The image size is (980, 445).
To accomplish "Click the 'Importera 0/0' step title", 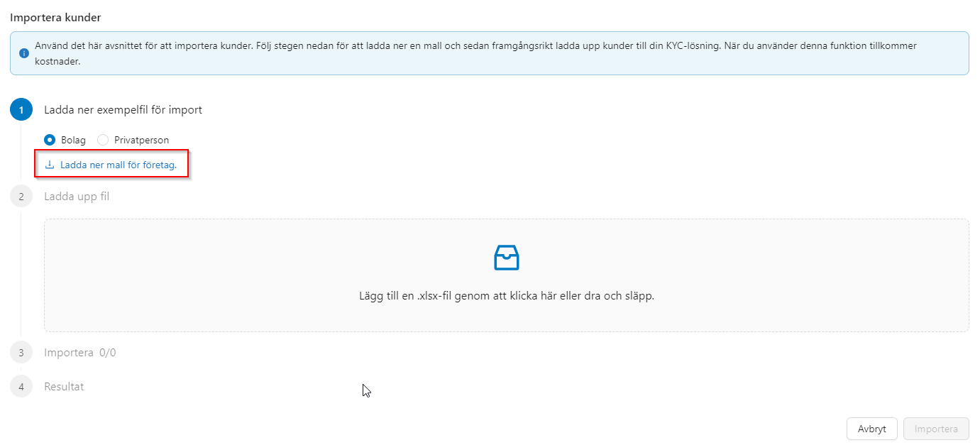I will click(x=79, y=352).
